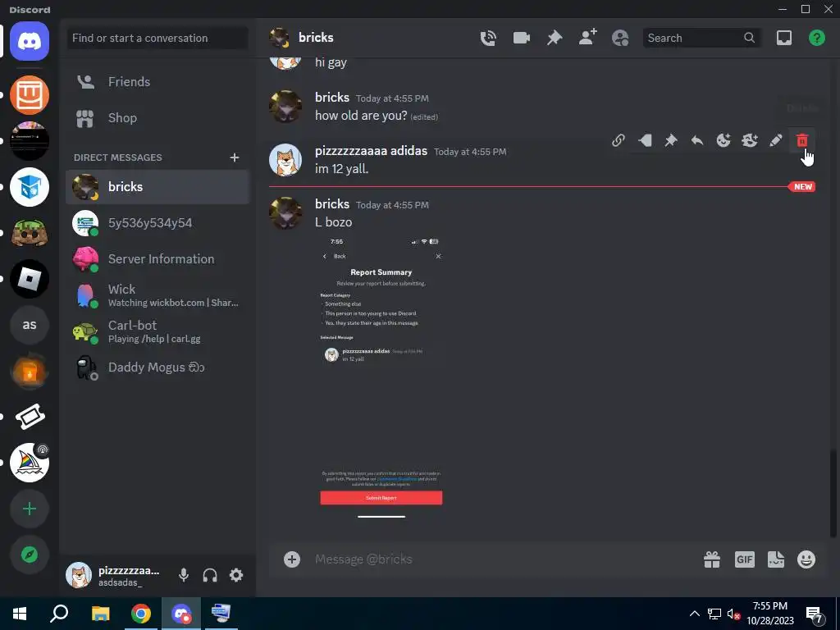
Task: Open User Settings gear
Action: (x=236, y=575)
